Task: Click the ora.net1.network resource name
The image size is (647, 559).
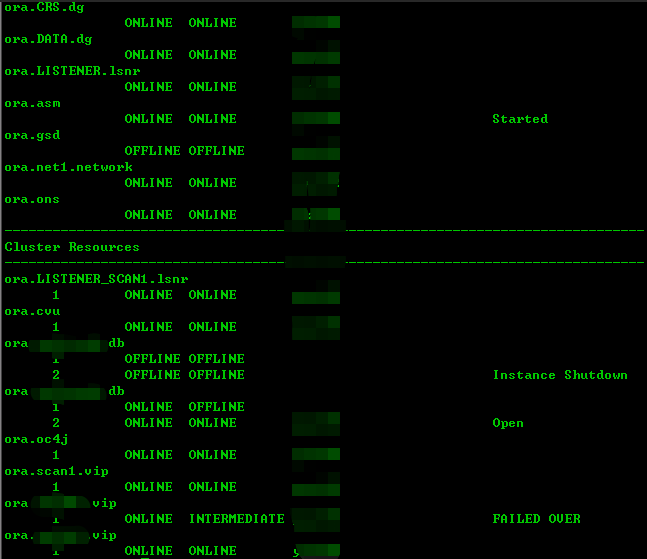Action: (x=68, y=167)
